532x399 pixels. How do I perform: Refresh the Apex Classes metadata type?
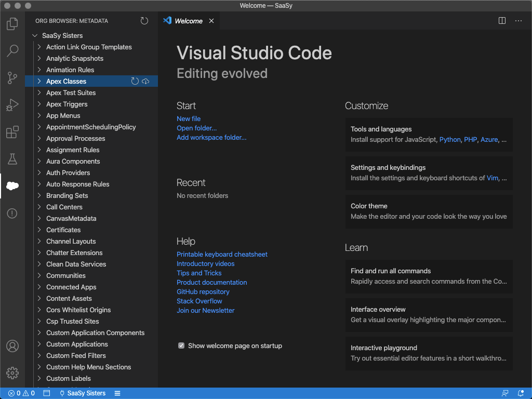(135, 82)
